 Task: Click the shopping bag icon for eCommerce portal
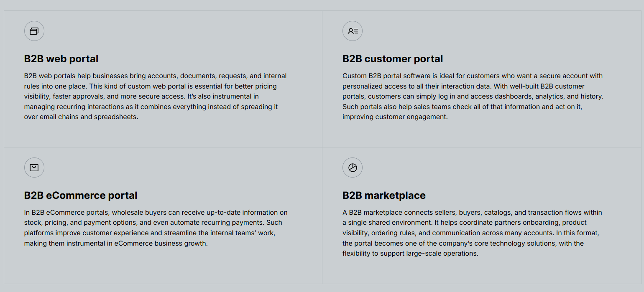(34, 168)
